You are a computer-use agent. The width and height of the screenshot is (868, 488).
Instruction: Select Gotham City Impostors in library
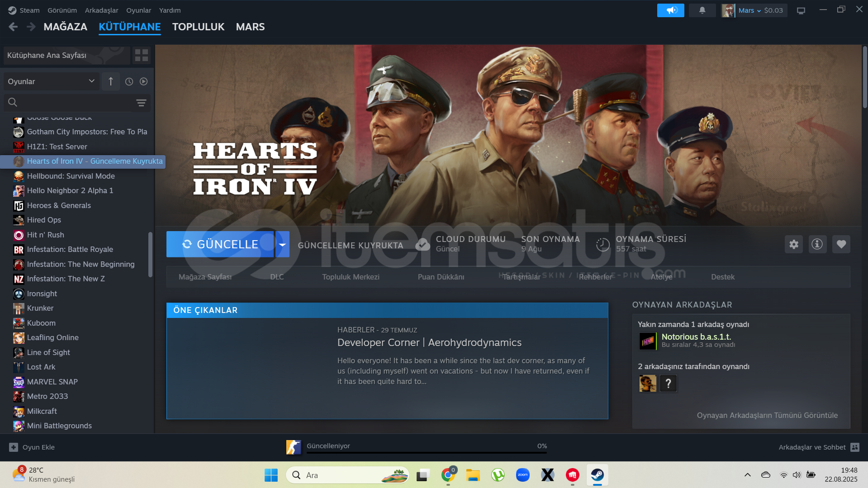pyautogui.click(x=87, y=132)
